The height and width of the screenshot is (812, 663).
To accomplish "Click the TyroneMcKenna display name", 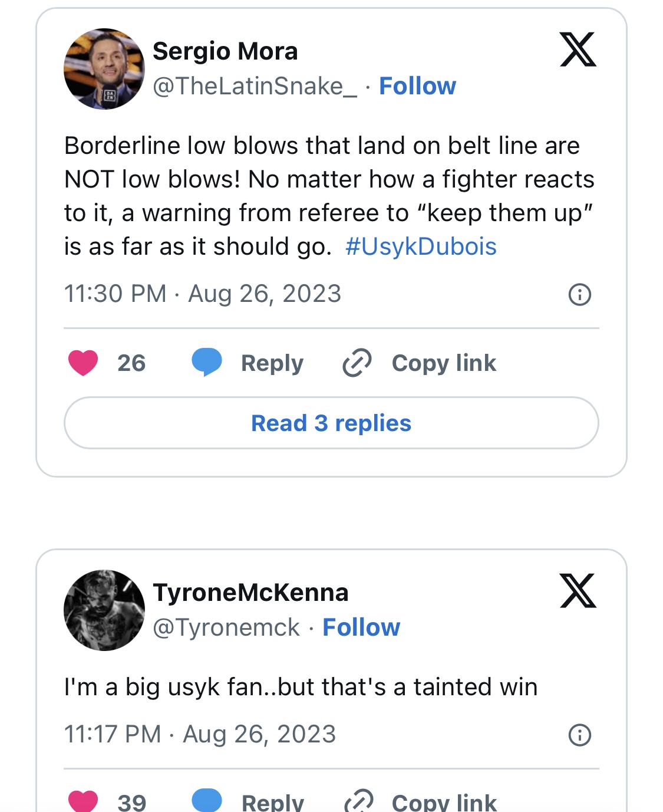I will point(250,593).
